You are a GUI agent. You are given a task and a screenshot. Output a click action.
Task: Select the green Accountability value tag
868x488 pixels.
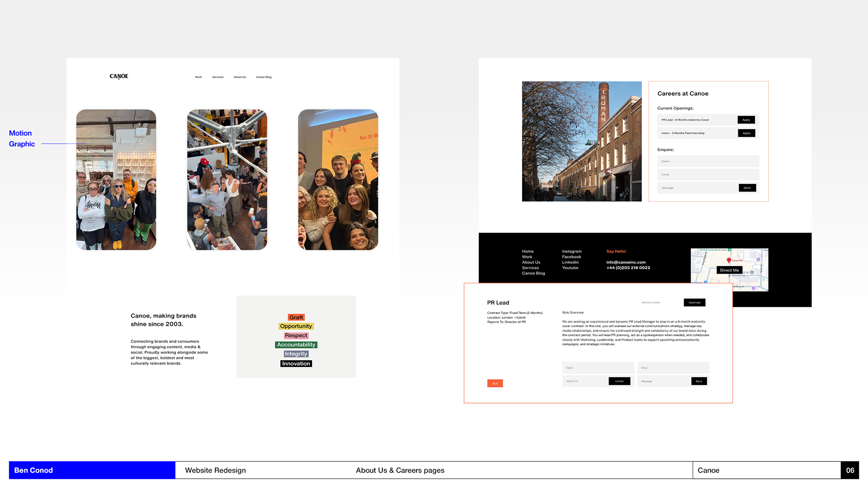coord(296,345)
